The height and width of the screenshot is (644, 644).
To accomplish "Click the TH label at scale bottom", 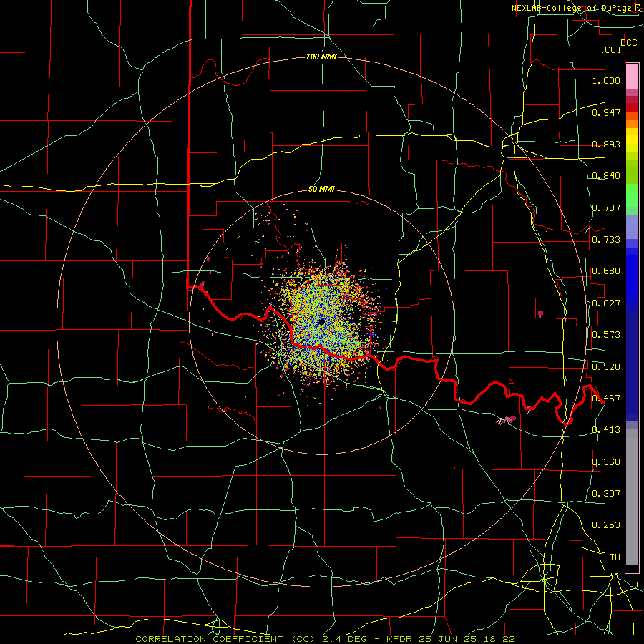I will coord(615,557).
